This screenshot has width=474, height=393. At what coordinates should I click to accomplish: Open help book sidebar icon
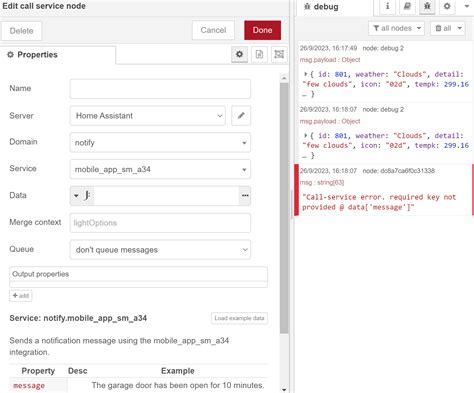pyautogui.click(x=407, y=7)
